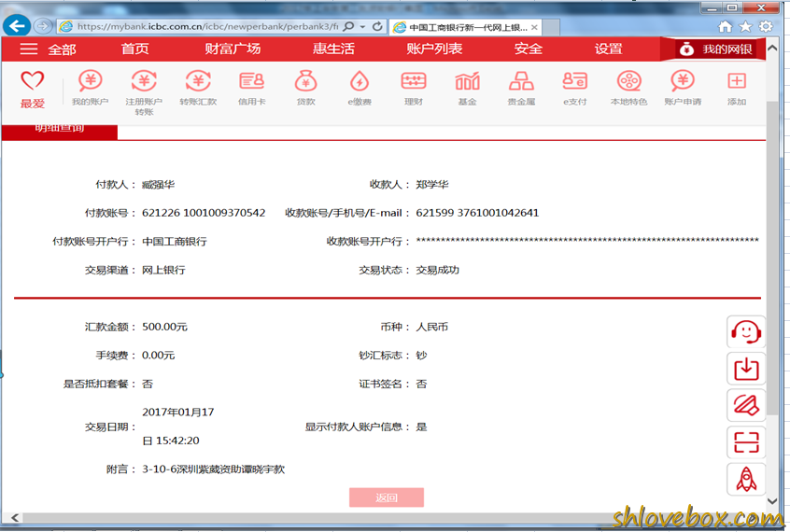Click transaction time 15:42:20
This screenshot has width=790, height=532.
[x=177, y=441]
